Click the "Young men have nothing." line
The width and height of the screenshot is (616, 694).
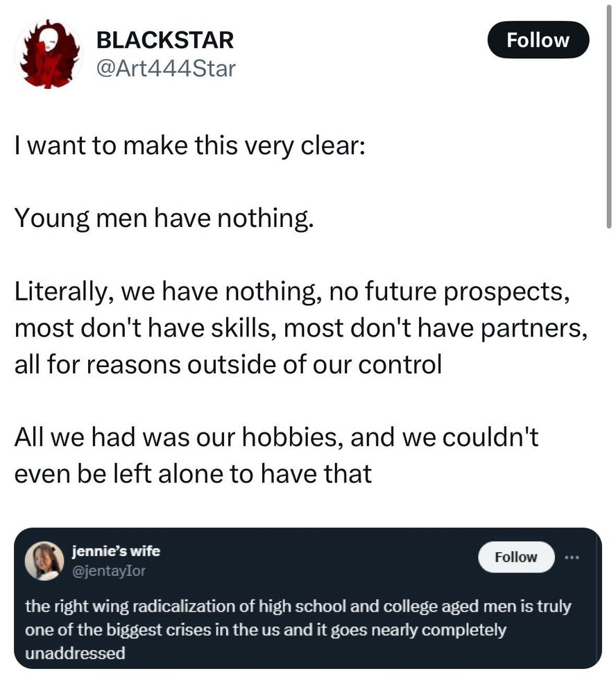(x=164, y=219)
